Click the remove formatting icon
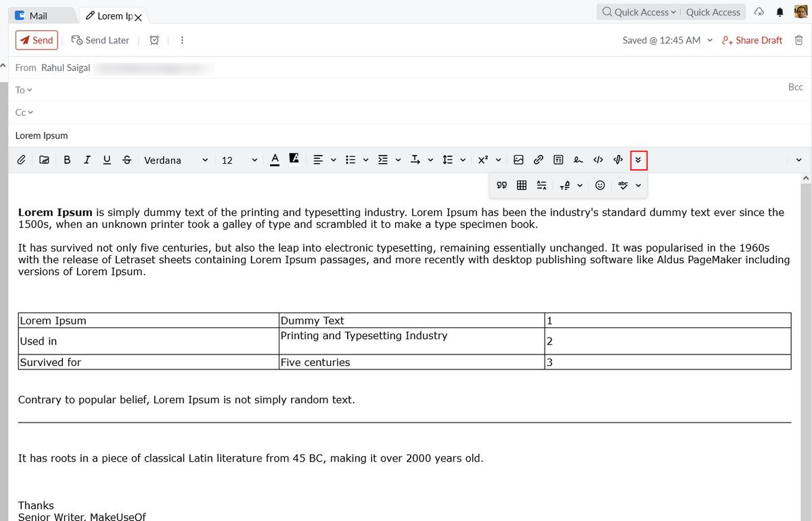Image resolution: width=812 pixels, height=521 pixels. (x=541, y=185)
